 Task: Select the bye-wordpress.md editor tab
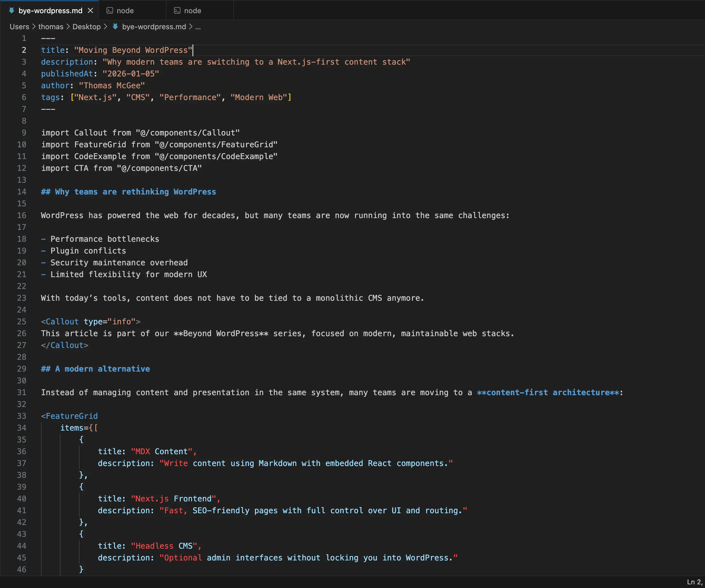(50, 10)
